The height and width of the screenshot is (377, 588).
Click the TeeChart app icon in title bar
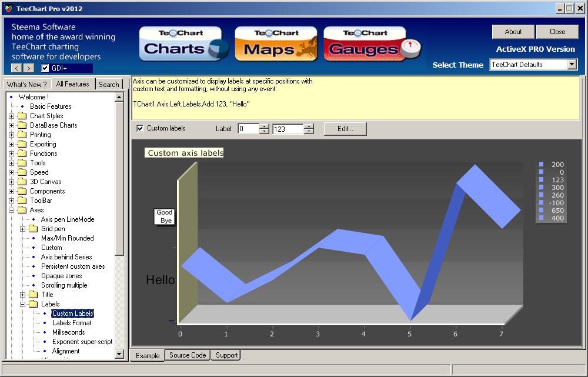[9, 8]
